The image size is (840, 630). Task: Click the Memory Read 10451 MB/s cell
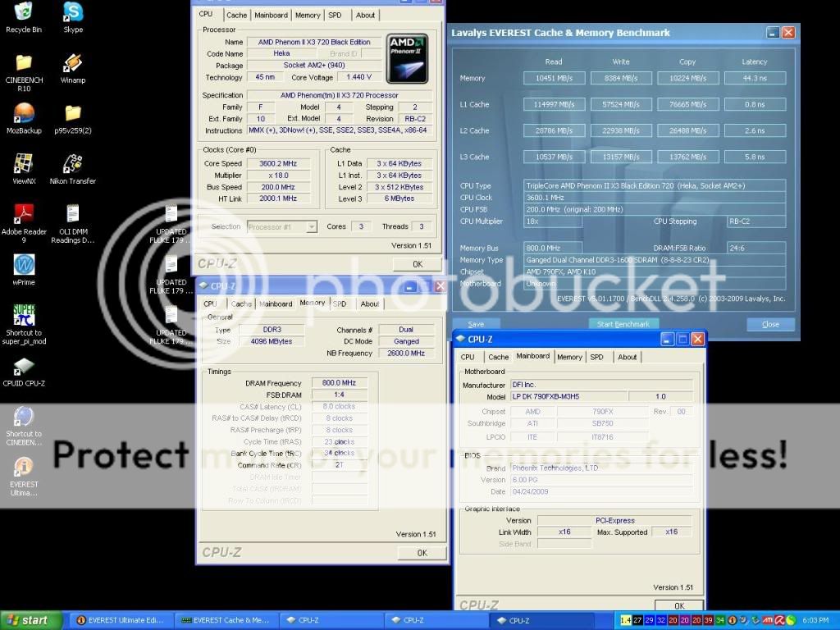coord(554,78)
